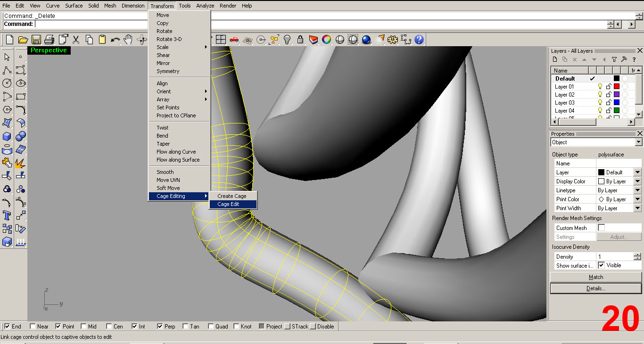Image resolution: width=644 pixels, height=344 pixels.
Task: Click the red car icon in the toolbar
Action: point(234,40)
